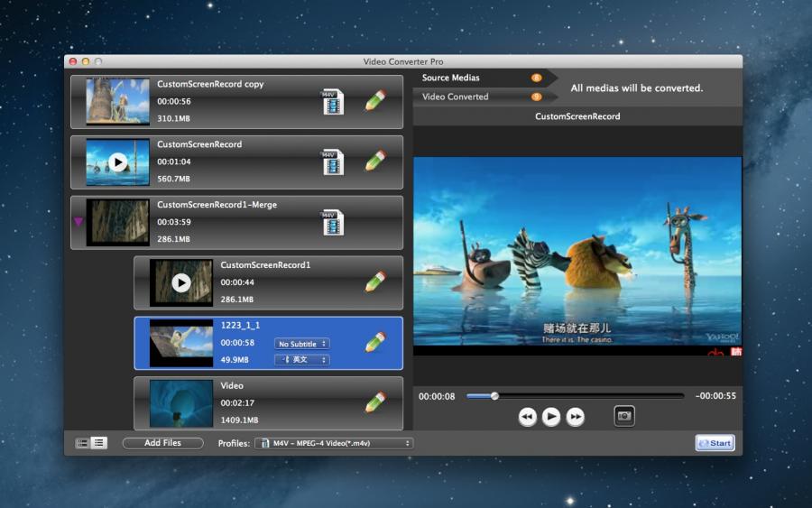Click the Video Converted count badge
The image size is (812, 508).
pyautogui.click(x=536, y=97)
